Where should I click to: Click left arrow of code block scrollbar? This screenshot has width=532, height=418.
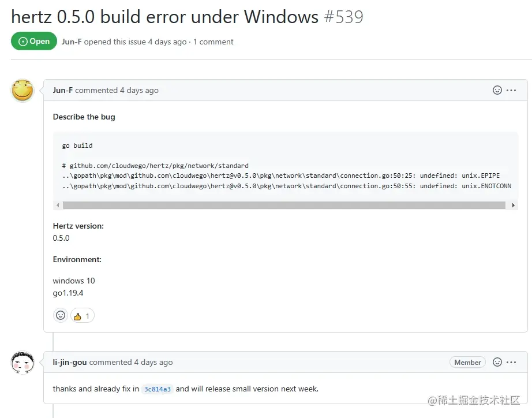tap(58, 205)
